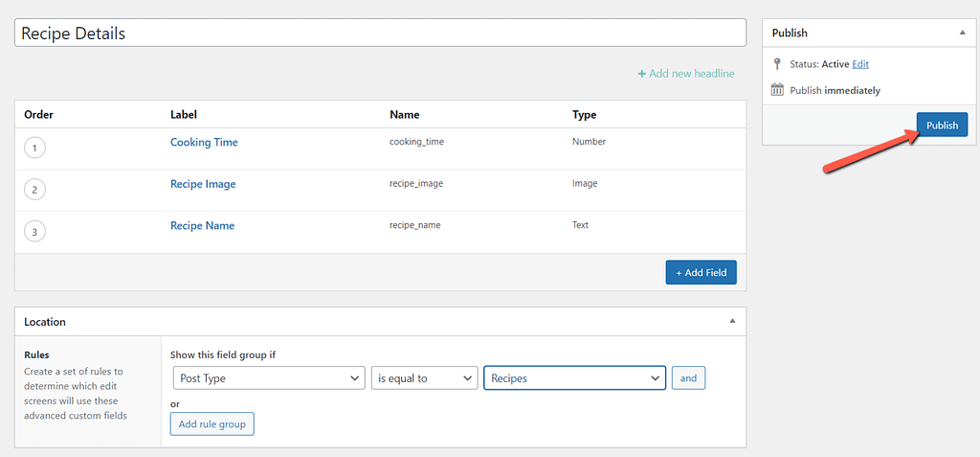Click Add new headline link

pos(685,73)
